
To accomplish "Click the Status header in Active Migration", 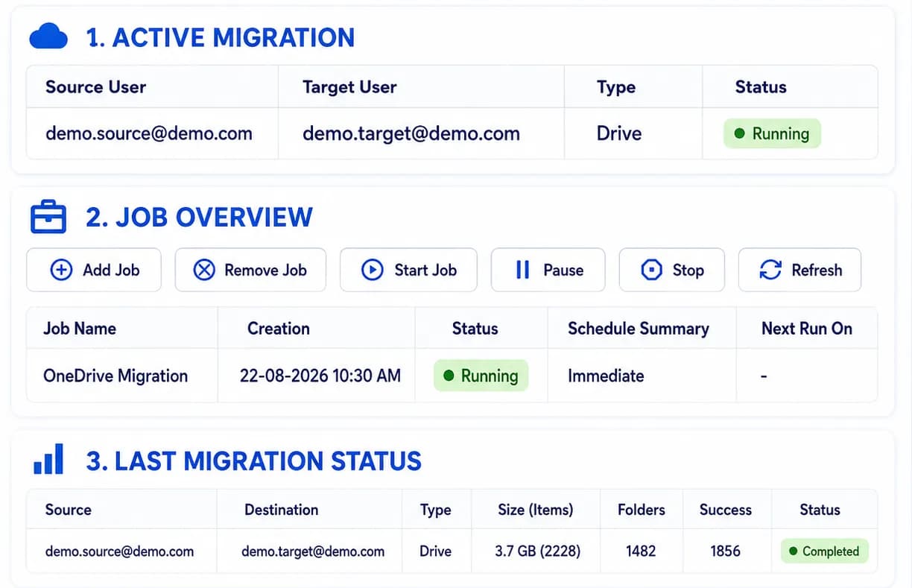I will tap(761, 86).
